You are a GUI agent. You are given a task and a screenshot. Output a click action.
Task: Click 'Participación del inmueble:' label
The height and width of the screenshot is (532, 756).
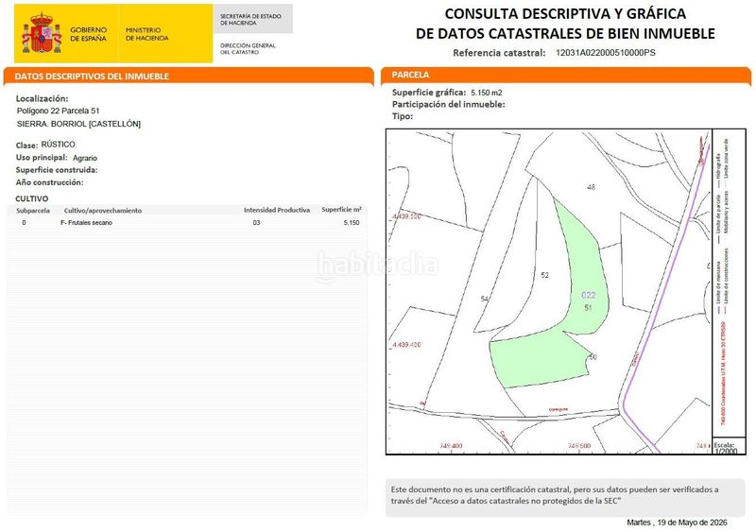[x=448, y=104]
